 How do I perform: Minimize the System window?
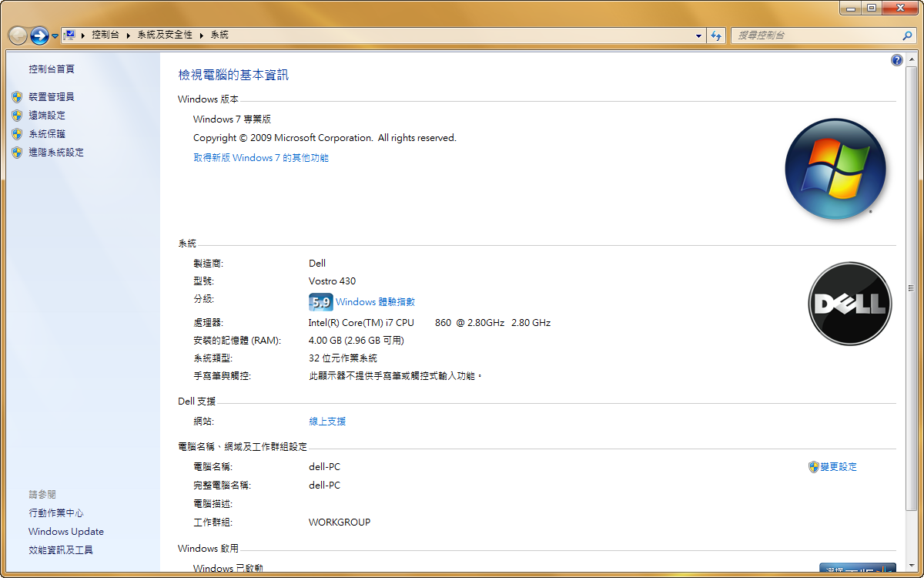pos(851,8)
